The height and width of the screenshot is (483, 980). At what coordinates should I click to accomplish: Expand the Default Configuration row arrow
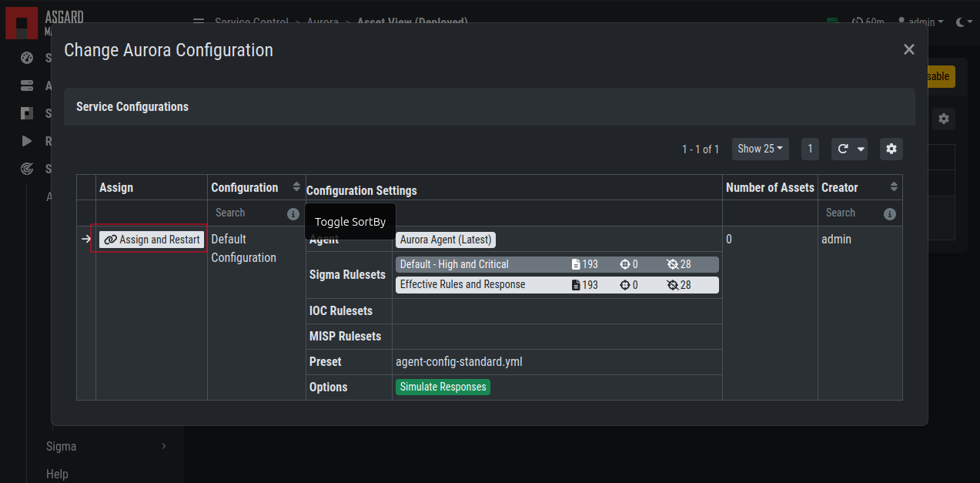(x=86, y=239)
